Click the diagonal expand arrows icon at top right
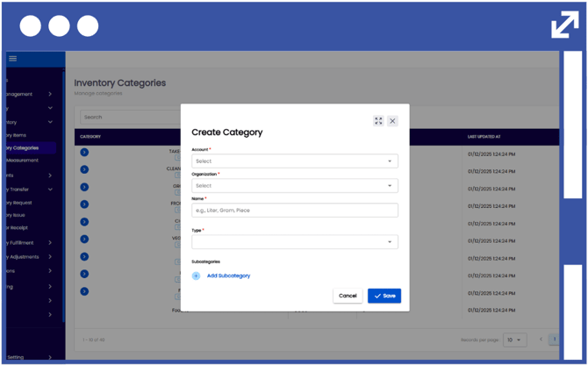The width and height of the screenshot is (588, 365). pyautogui.click(x=564, y=25)
